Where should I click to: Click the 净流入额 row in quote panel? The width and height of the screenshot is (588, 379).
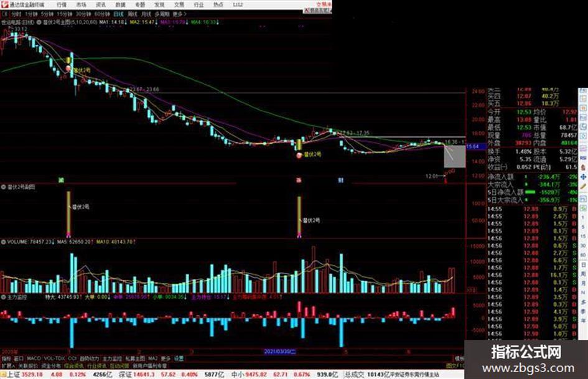[x=532, y=176]
